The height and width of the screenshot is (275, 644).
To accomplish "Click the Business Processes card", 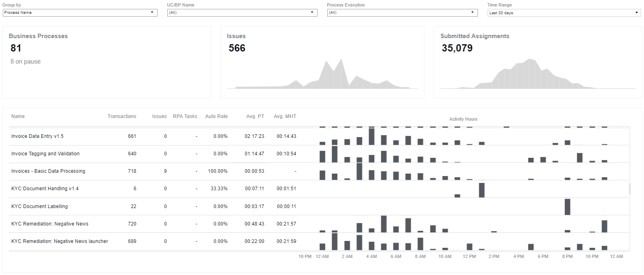I will pyautogui.click(x=107, y=62).
